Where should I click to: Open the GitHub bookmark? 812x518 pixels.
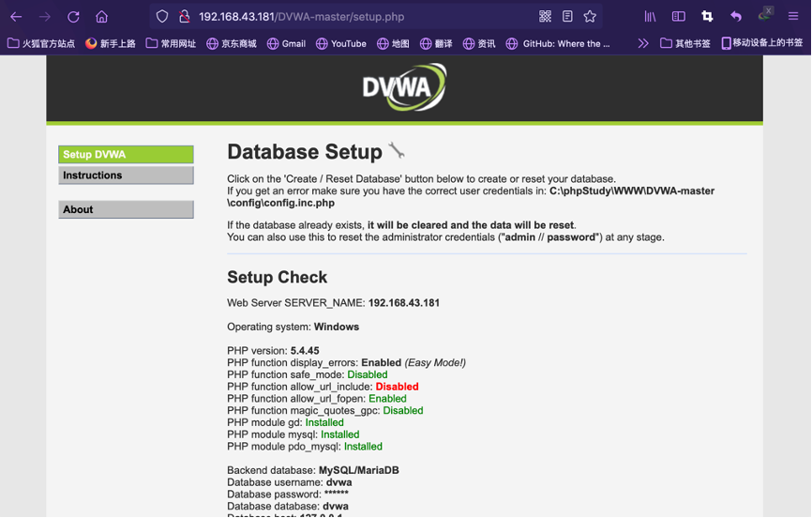[558, 43]
